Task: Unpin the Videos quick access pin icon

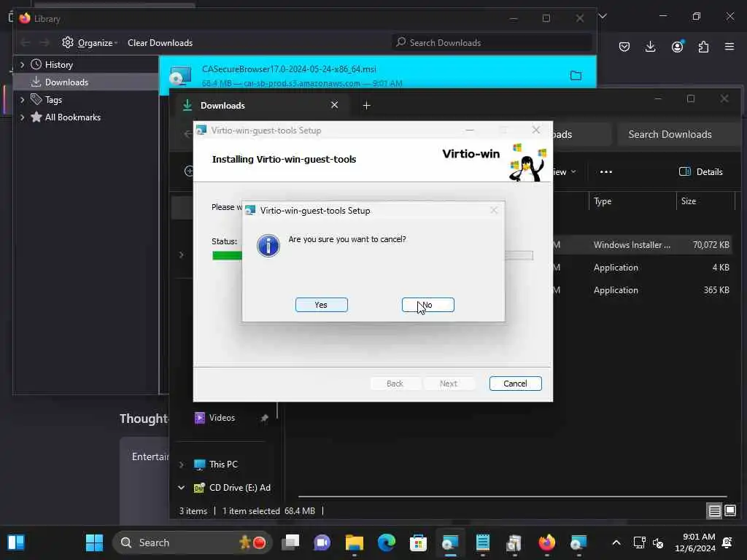Action: (264, 418)
